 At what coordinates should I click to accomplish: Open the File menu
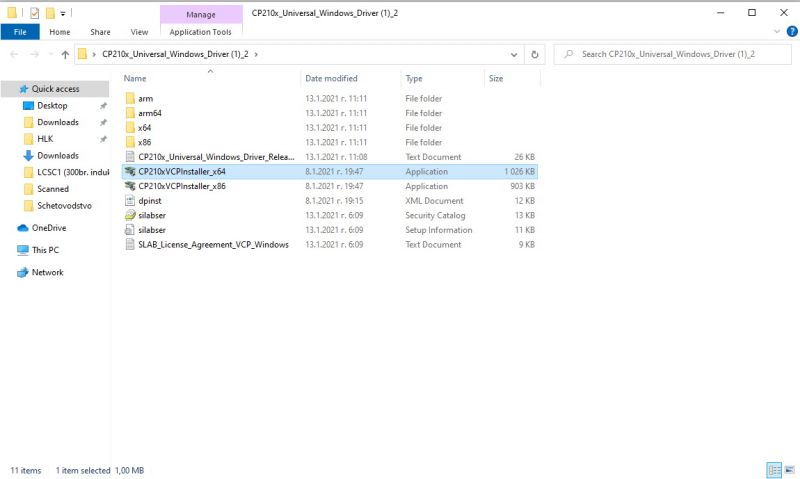[19, 32]
